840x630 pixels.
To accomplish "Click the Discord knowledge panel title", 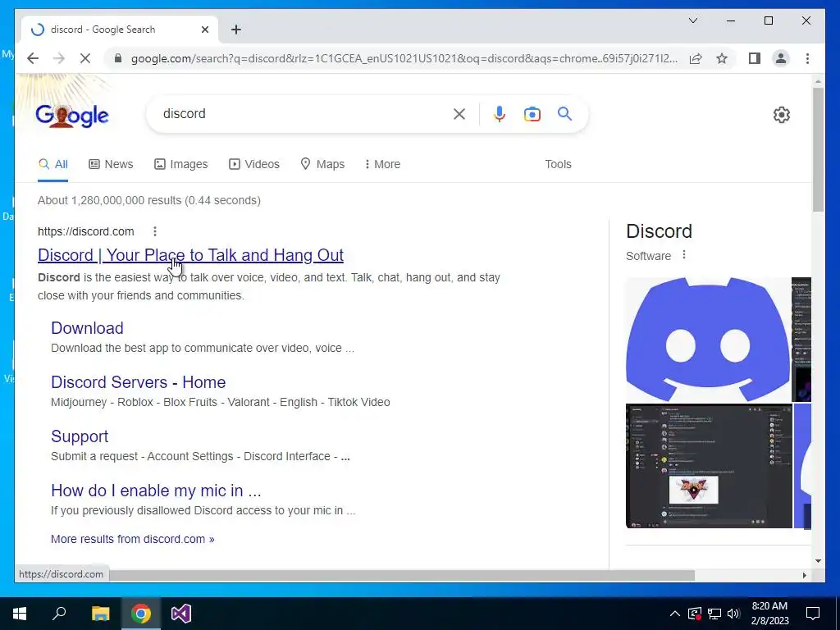I will point(659,231).
